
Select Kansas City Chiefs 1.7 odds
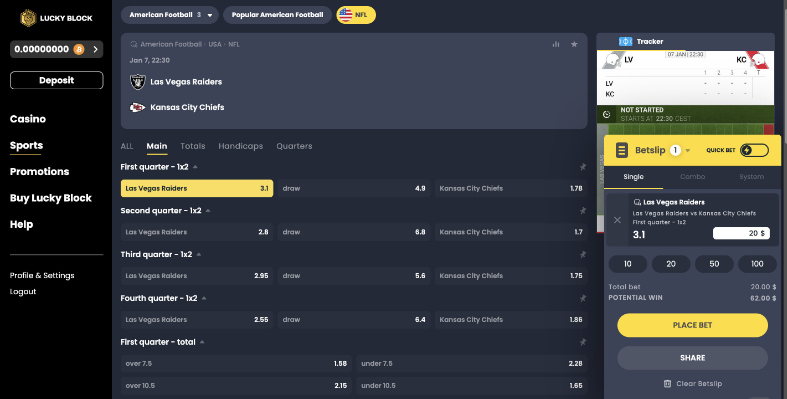click(x=511, y=232)
